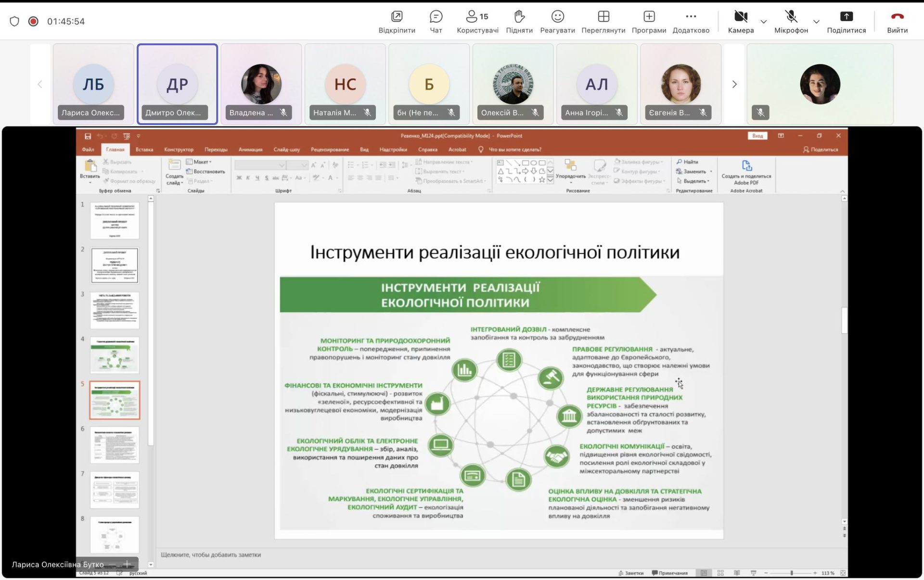The image size is (924, 580).
Task: Raise hand with Підняти icon
Action: point(519,22)
